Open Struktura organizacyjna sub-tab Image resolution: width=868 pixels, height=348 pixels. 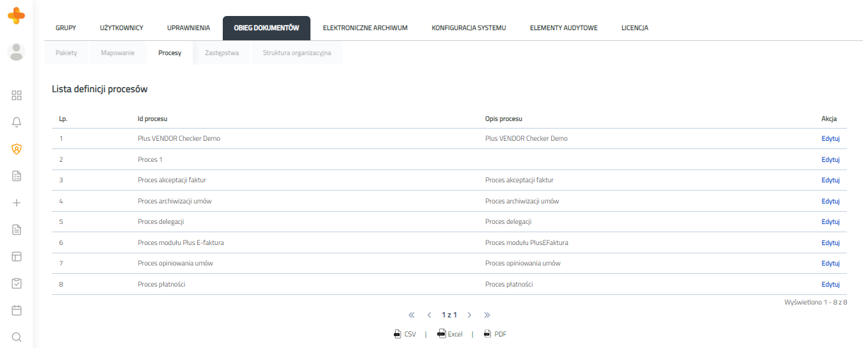297,53
